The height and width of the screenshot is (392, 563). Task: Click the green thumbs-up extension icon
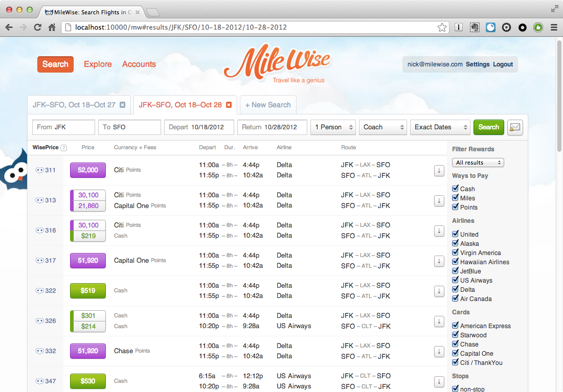coord(538,27)
